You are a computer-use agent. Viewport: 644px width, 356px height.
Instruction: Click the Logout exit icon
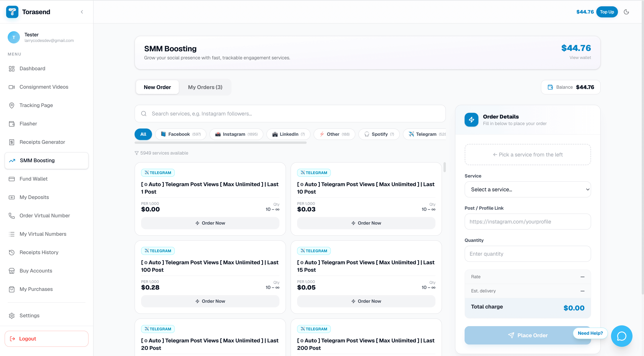12,339
